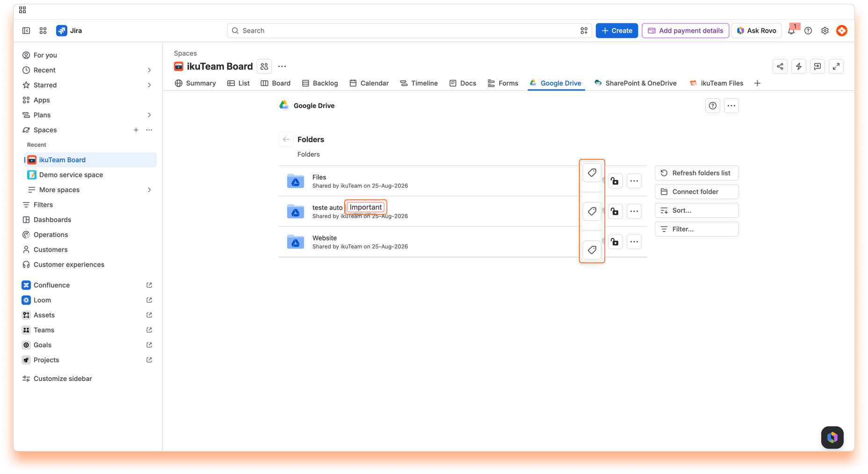Enter full screen with the expand icon
Screen dimensions: 868x474
point(836,66)
